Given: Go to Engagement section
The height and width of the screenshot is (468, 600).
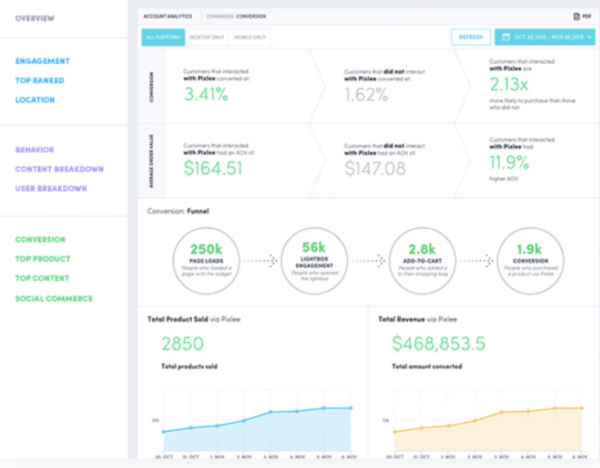Looking at the screenshot, I should (43, 61).
